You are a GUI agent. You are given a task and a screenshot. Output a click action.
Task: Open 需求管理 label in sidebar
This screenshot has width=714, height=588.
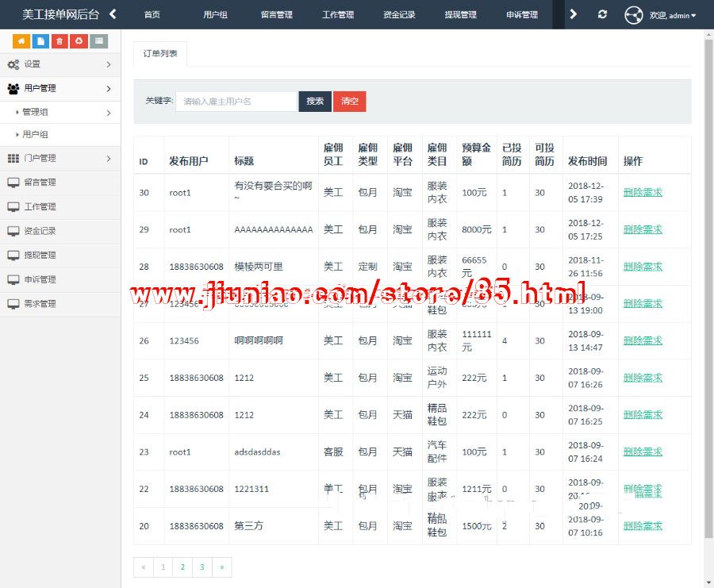(40, 304)
